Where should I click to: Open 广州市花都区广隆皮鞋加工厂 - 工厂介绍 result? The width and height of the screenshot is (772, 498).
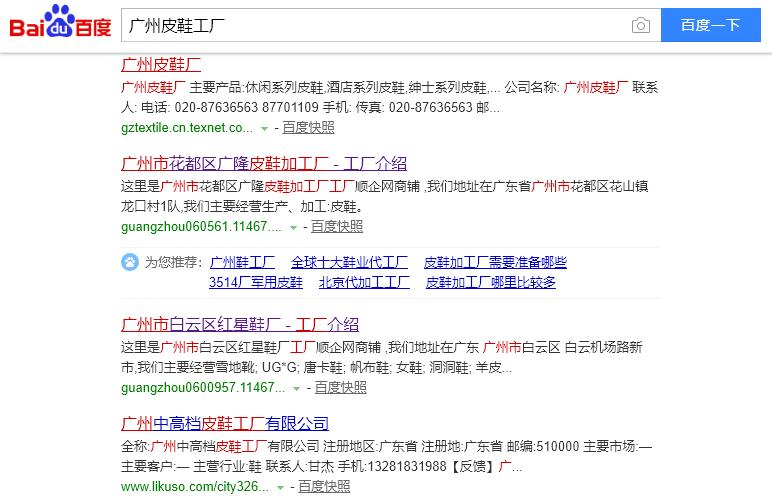tap(264, 164)
